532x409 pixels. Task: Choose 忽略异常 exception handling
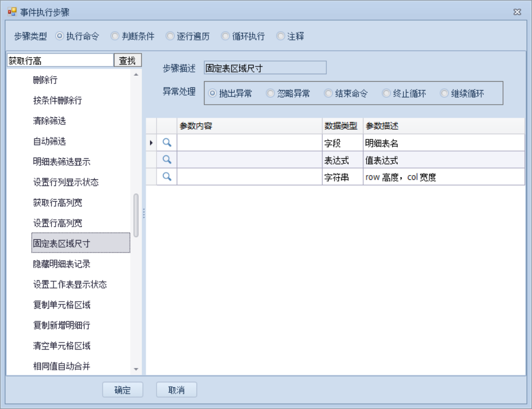(x=270, y=93)
